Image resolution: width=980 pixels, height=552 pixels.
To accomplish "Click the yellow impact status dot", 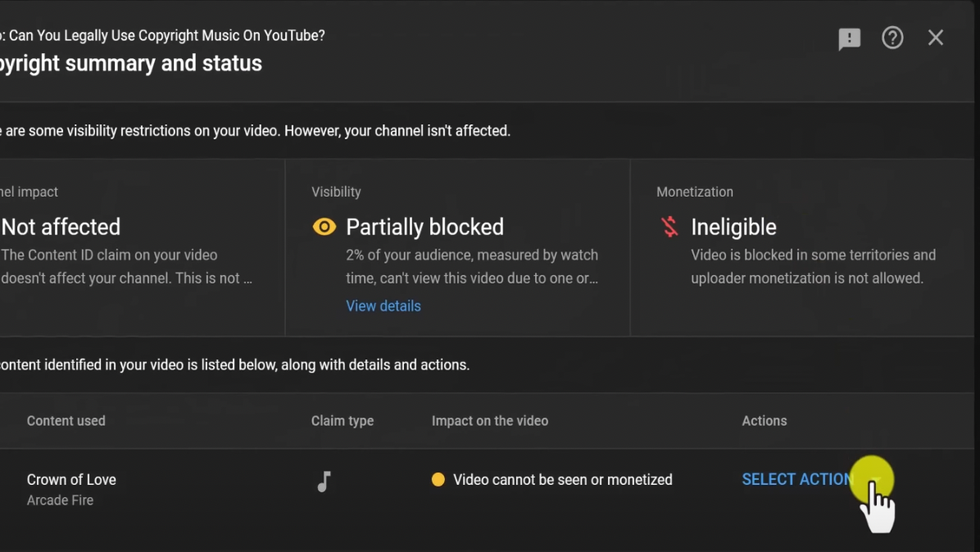I will 438,480.
